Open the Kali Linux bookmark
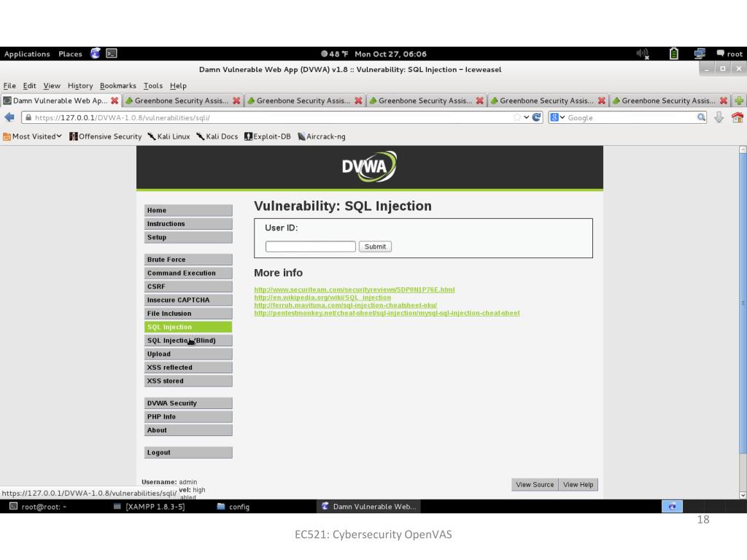Viewport: 747px width, 560px height. point(169,136)
